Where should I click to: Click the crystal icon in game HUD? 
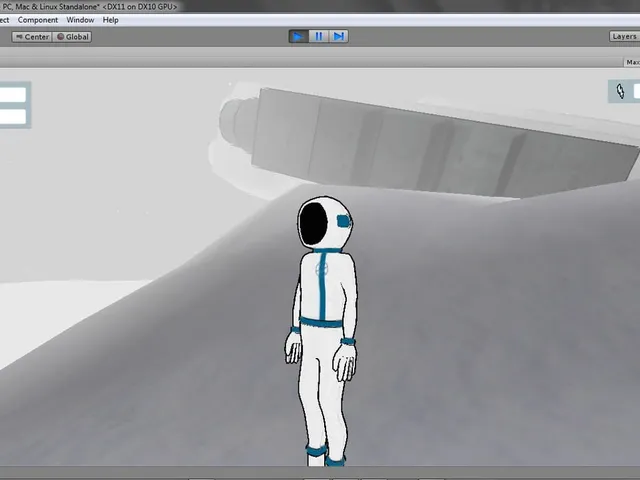[620, 91]
